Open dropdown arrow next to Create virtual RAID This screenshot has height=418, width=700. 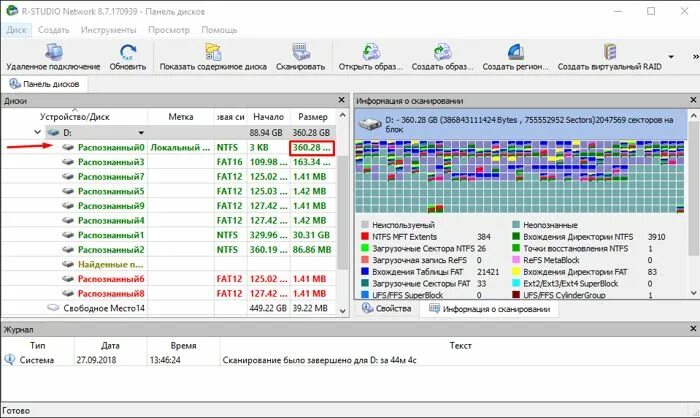click(671, 57)
